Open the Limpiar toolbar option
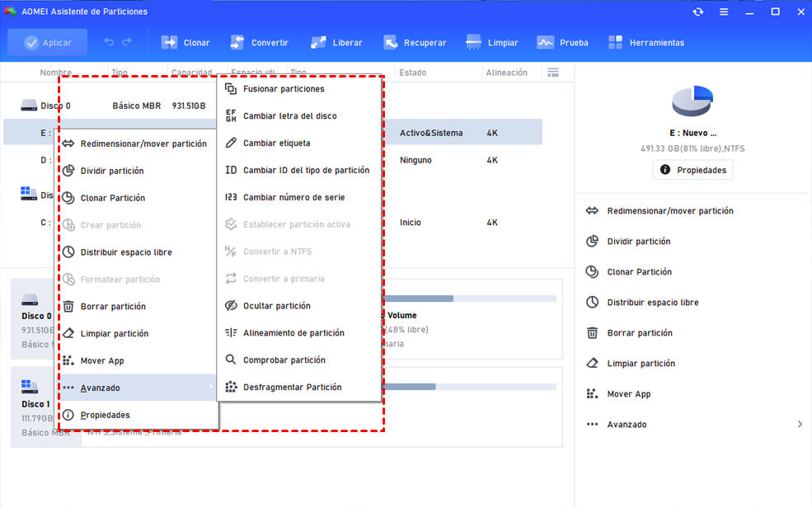 click(492, 42)
